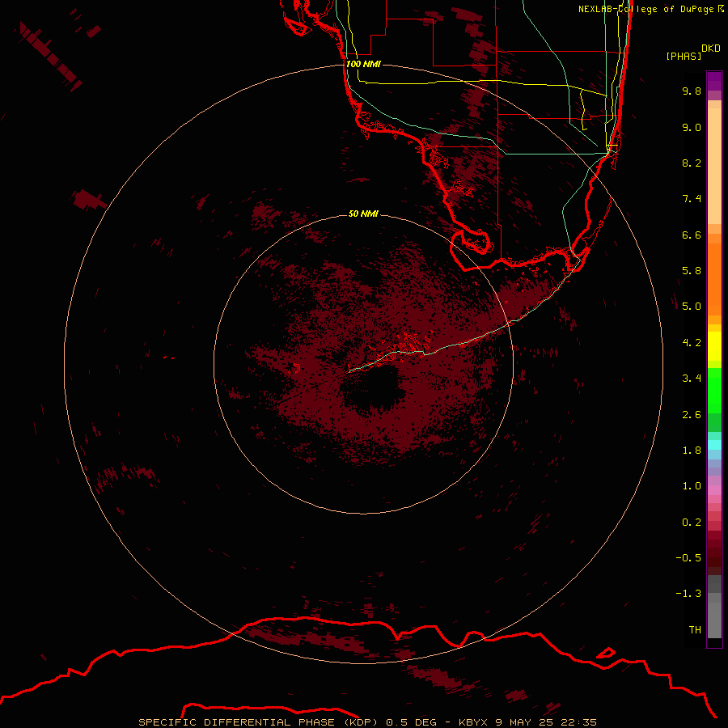Select the -0.5 legend value
Image resolution: width=728 pixels, height=728 pixels.
point(688,558)
